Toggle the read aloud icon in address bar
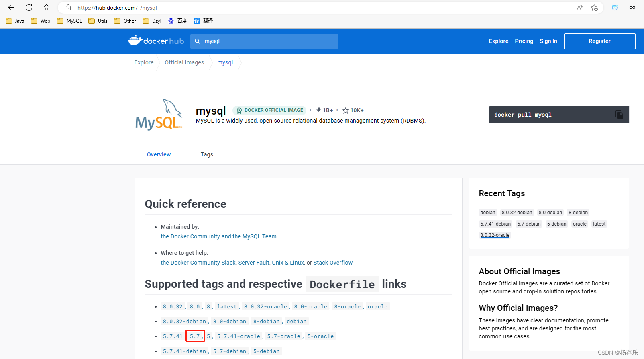 (x=580, y=8)
